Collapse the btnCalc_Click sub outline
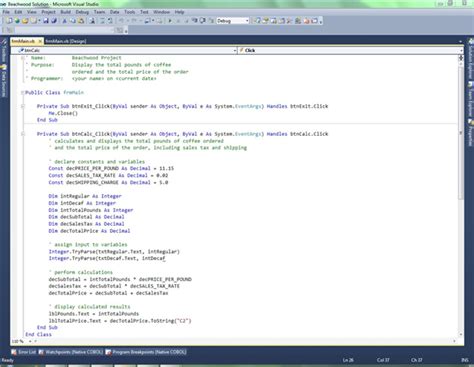Image resolution: width=474 pixels, height=367 pixels. (x=23, y=134)
